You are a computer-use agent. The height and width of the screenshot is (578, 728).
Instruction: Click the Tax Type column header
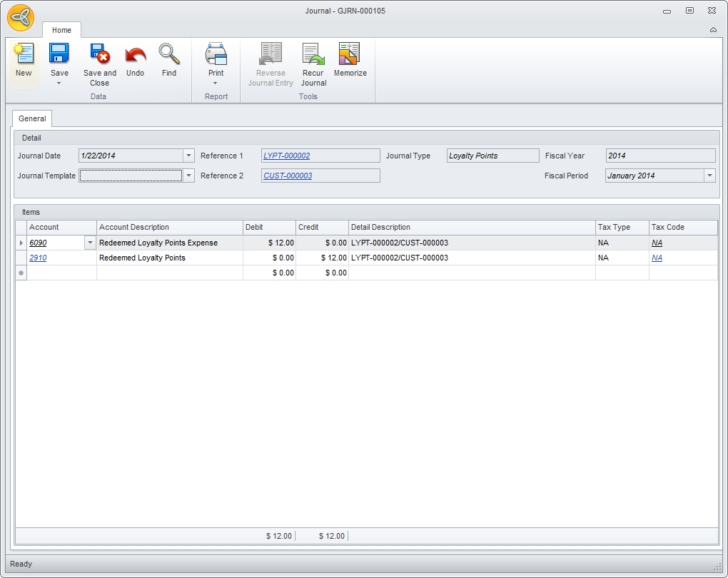click(x=622, y=227)
